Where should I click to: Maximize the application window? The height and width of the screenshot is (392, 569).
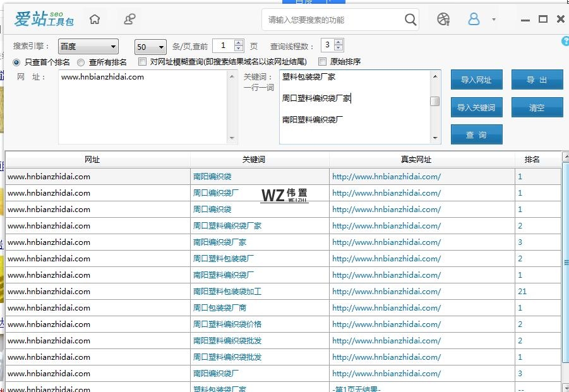tap(542, 19)
